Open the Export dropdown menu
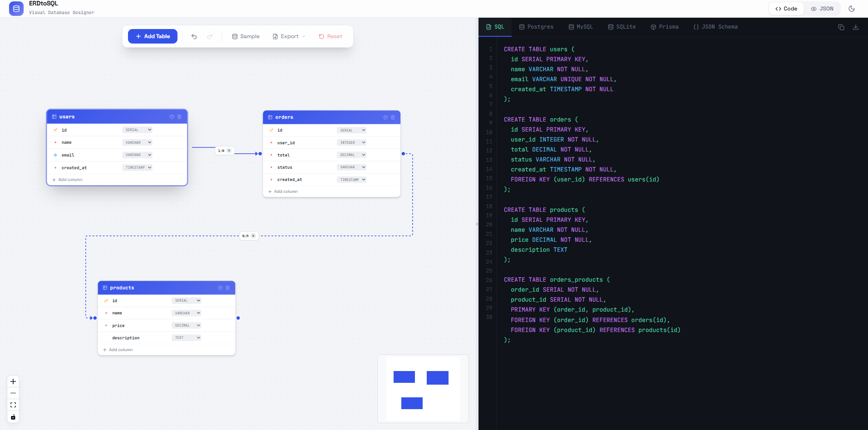Viewport: 868px width, 430px height. point(288,36)
